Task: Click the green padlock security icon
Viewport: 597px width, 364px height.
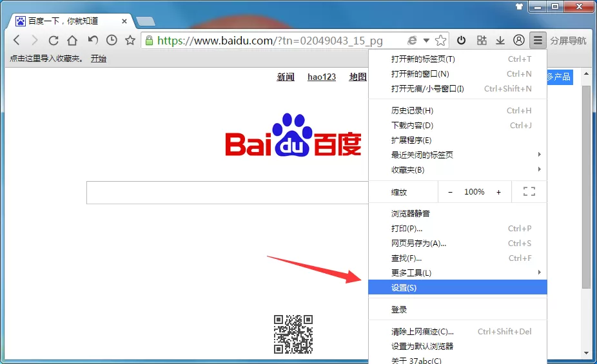Action: click(x=150, y=40)
